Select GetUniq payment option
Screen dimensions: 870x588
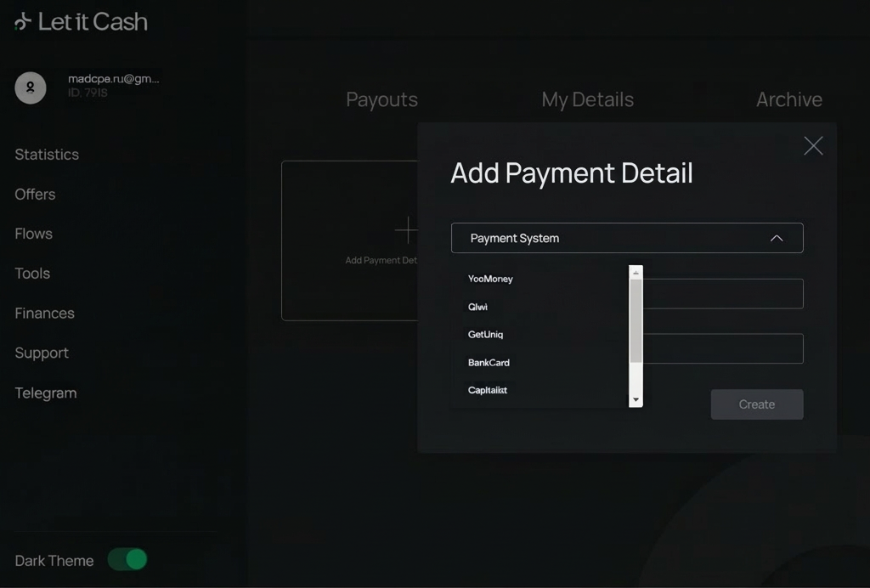tap(485, 335)
